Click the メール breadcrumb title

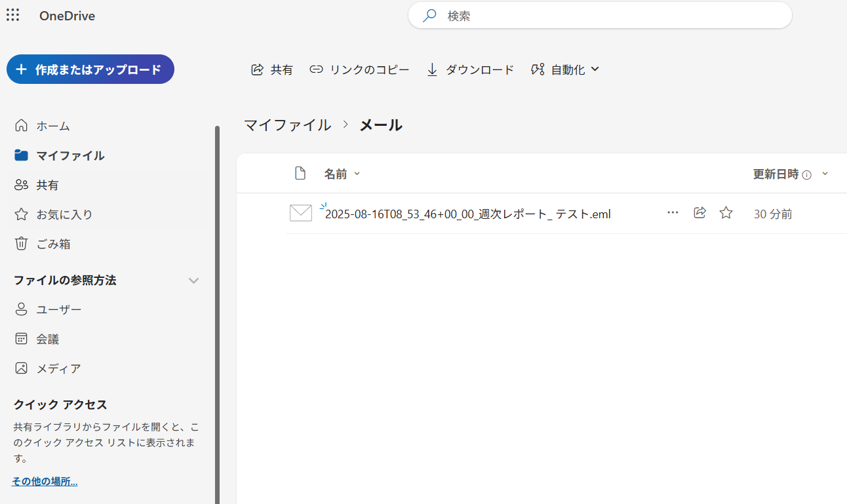tap(381, 125)
